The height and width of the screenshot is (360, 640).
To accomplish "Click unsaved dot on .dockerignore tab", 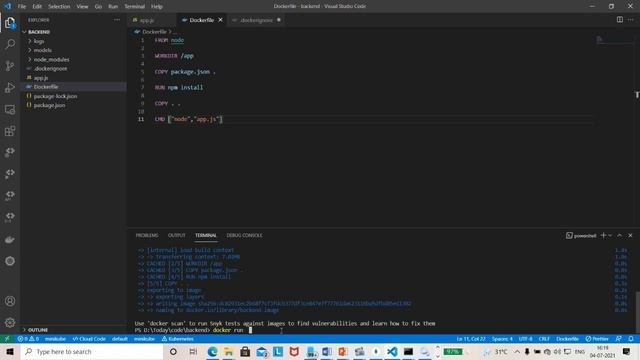I will (279, 20).
